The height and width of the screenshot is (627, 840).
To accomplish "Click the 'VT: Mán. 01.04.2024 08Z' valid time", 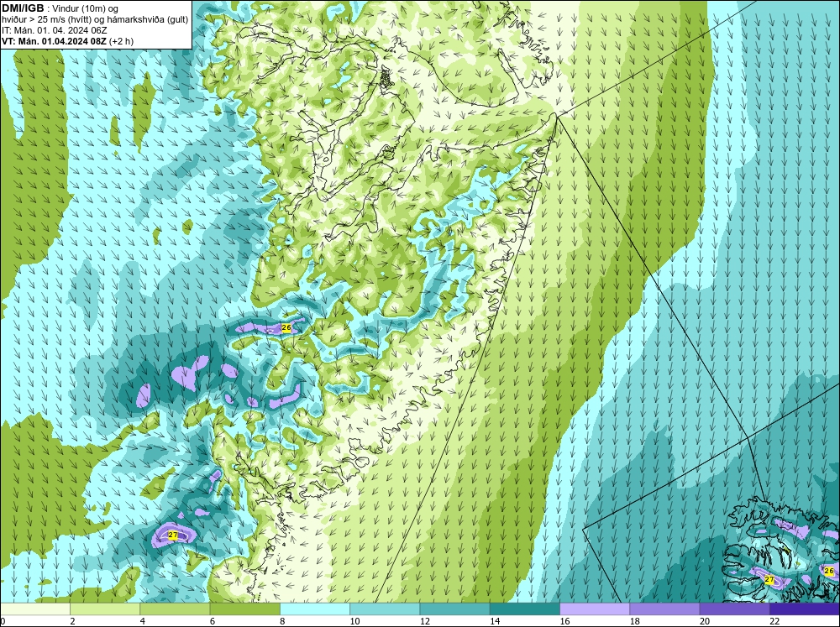I will click(x=54, y=41).
